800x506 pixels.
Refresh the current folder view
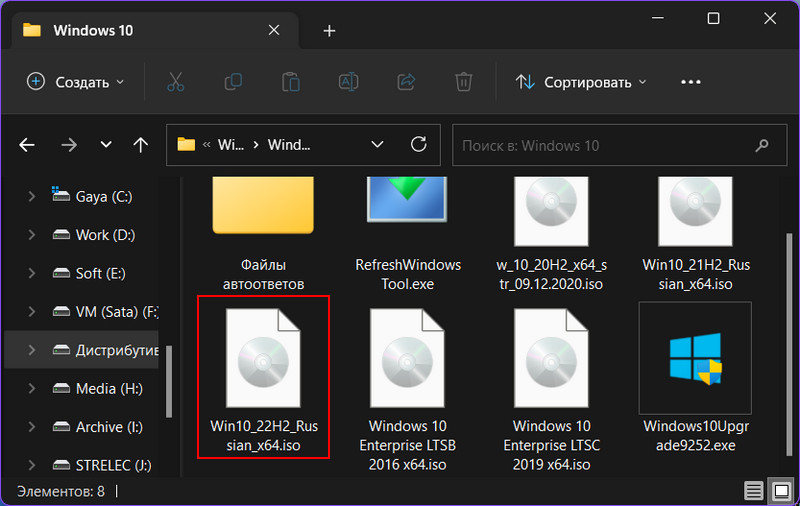(418, 145)
